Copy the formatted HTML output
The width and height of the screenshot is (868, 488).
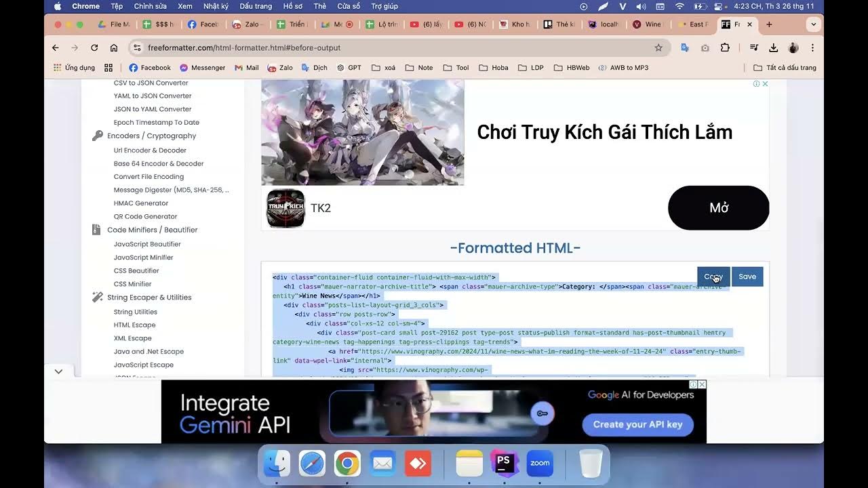click(x=713, y=277)
